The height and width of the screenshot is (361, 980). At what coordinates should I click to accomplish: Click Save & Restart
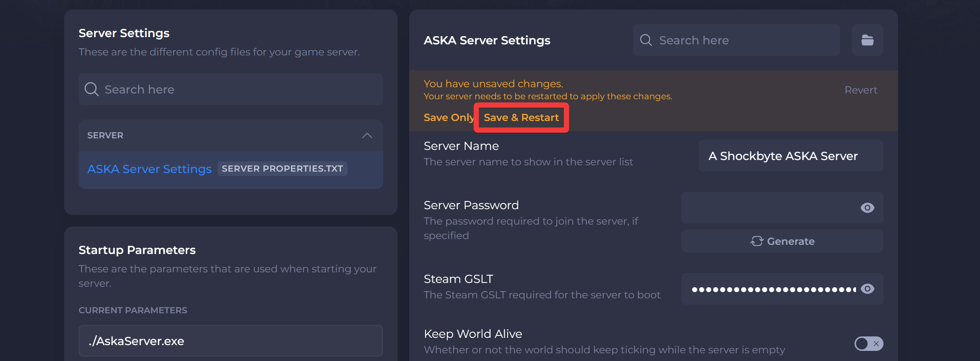click(521, 118)
